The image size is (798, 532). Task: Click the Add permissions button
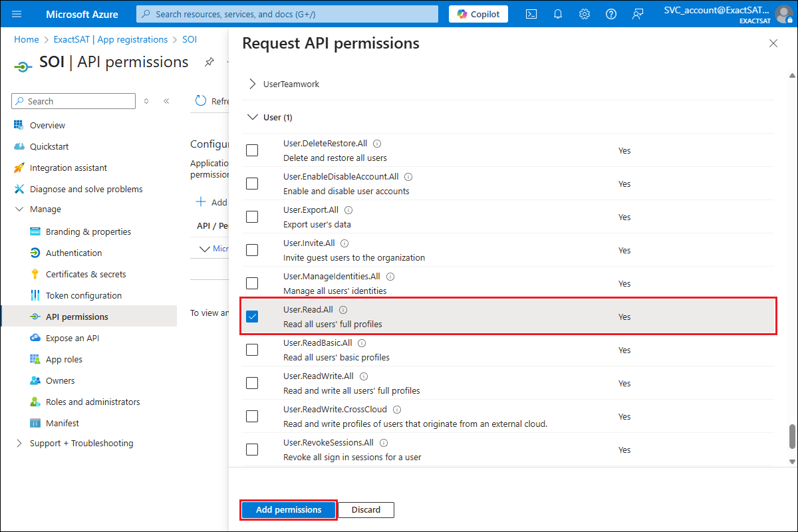point(288,510)
